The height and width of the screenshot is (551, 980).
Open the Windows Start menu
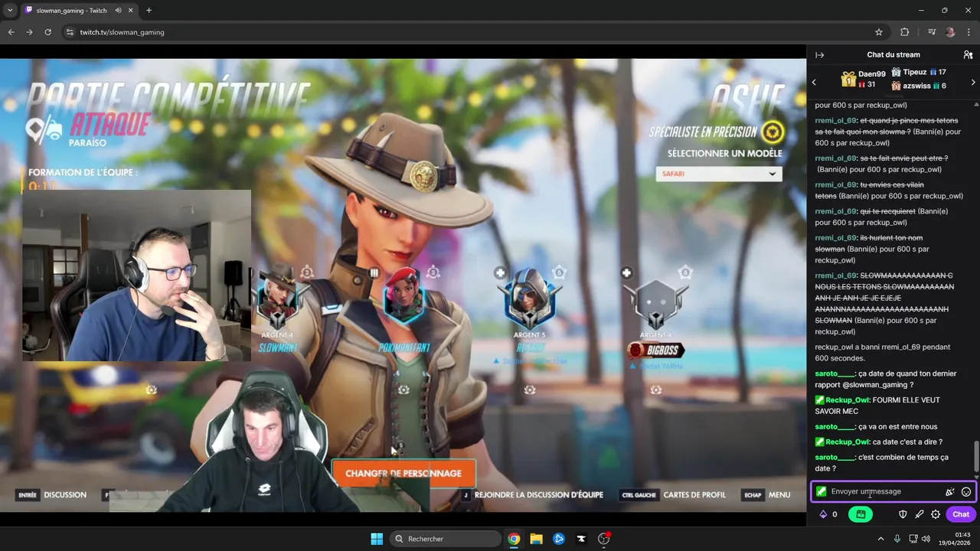377,539
